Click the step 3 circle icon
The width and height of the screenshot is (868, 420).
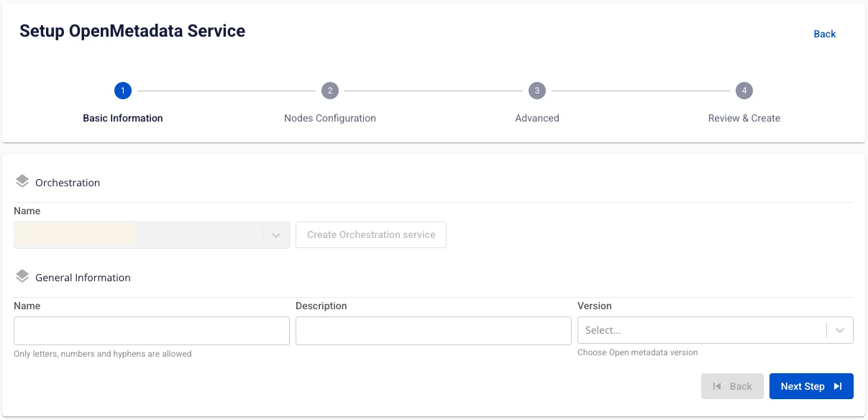point(537,91)
